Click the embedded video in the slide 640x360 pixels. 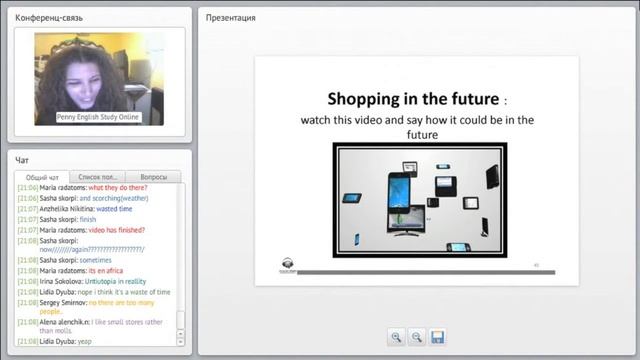pyautogui.click(x=420, y=200)
